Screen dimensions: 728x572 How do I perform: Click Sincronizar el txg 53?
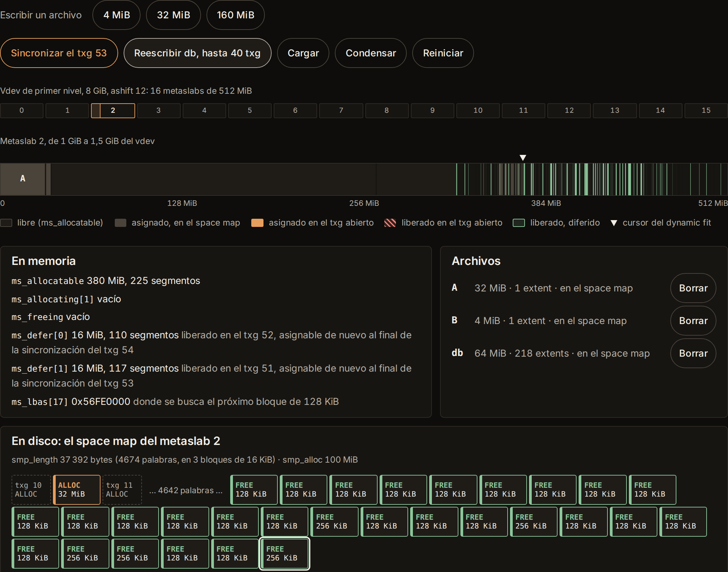click(x=59, y=53)
